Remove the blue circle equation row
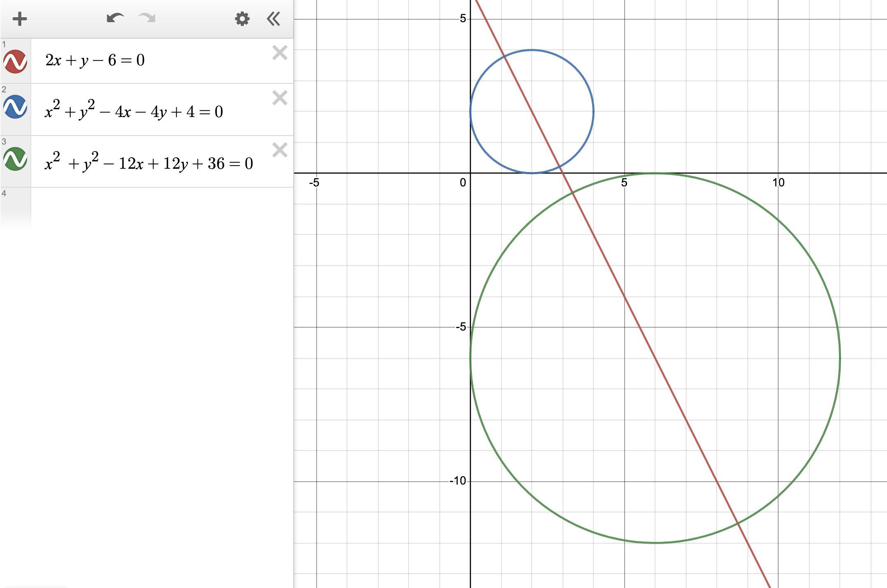Viewport: 887px width, 588px height. (280, 98)
